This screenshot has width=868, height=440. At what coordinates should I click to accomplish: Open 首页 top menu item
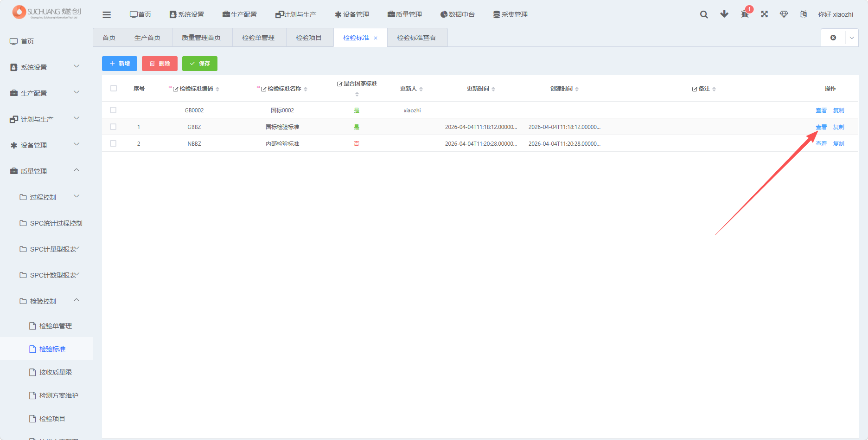(140, 14)
